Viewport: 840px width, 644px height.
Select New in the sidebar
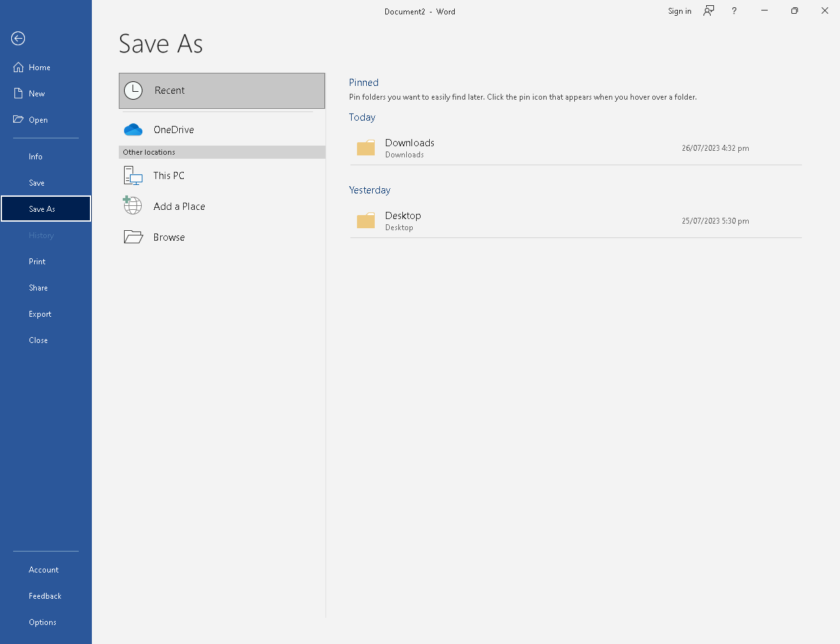tap(46, 94)
